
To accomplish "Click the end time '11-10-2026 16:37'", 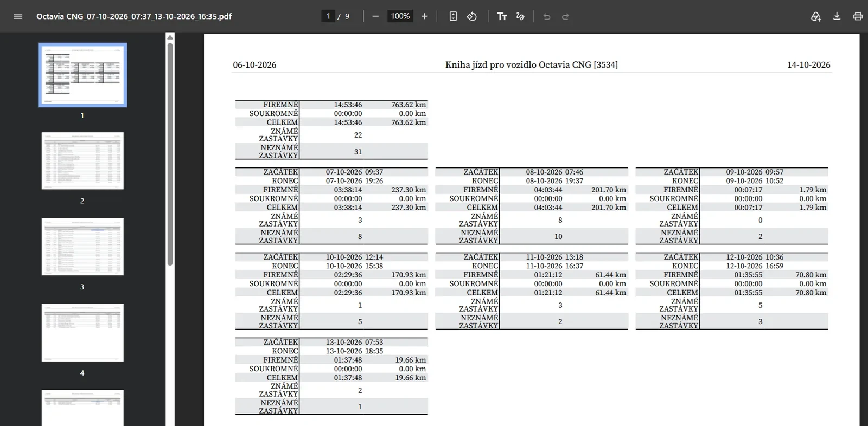I will pos(554,266).
